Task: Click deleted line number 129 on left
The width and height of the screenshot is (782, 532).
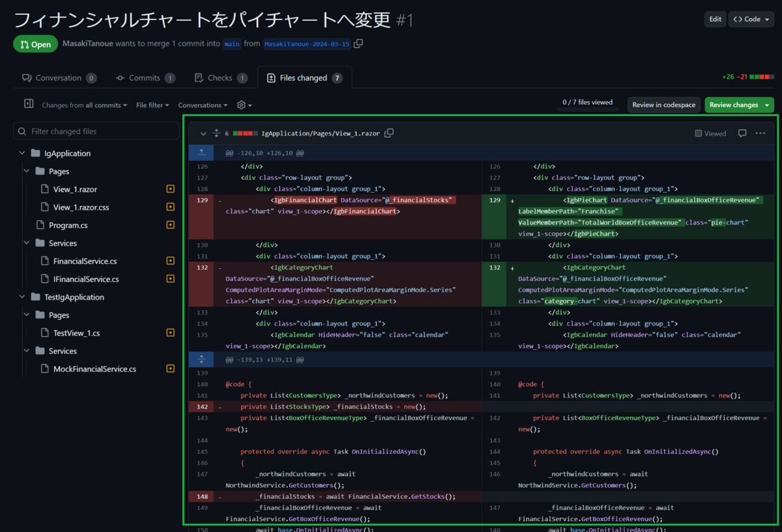Action: click(x=201, y=200)
